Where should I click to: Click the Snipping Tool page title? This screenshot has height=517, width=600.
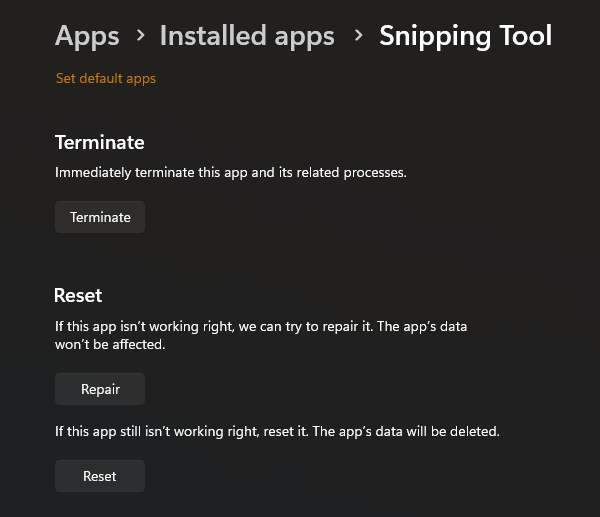(x=464, y=37)
